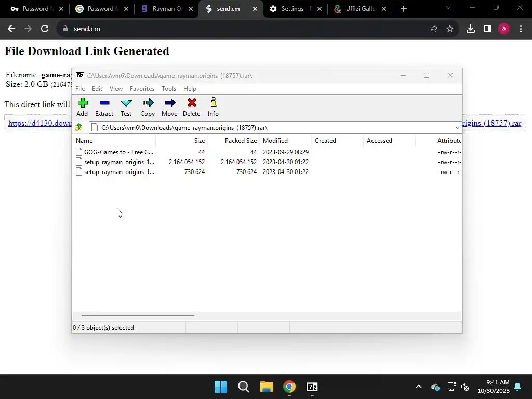Open a new Chrome tab

click(x=403, y=9)
